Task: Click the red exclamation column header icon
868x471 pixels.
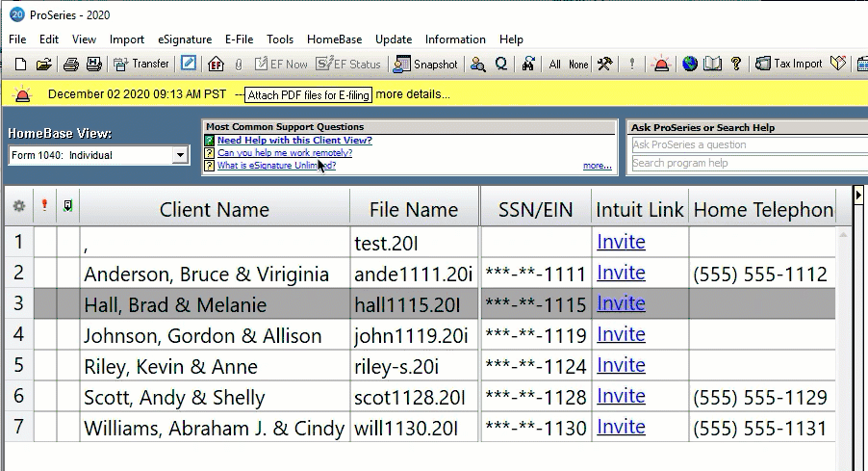Action: click(45, 205)
